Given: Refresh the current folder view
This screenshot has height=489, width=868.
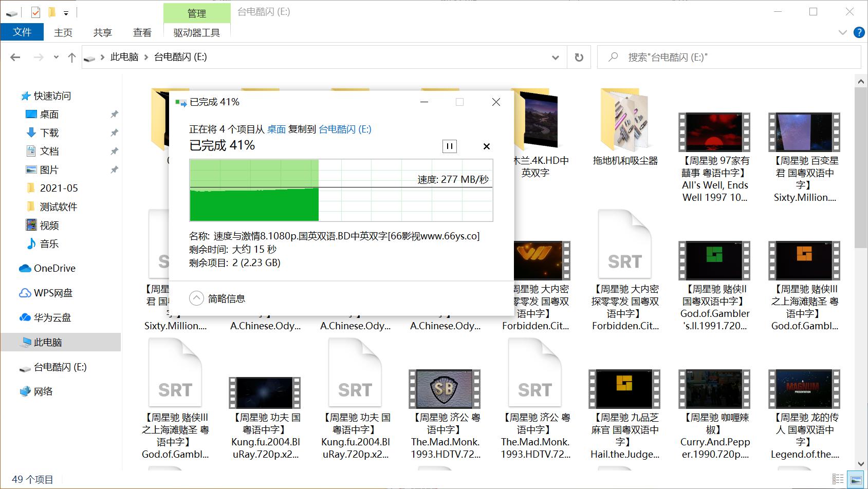Looking at the screenshot, I should [x=579, y=58].
